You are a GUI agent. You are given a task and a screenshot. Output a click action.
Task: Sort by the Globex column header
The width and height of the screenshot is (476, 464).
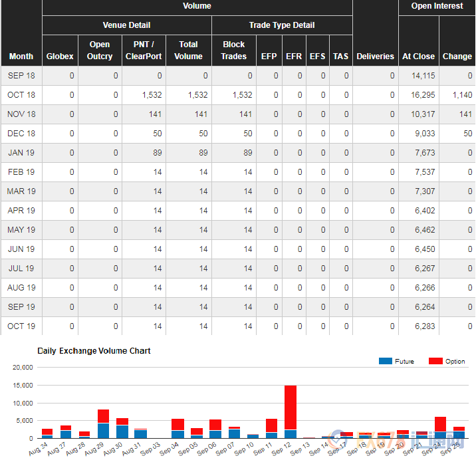tap(60, 56)
